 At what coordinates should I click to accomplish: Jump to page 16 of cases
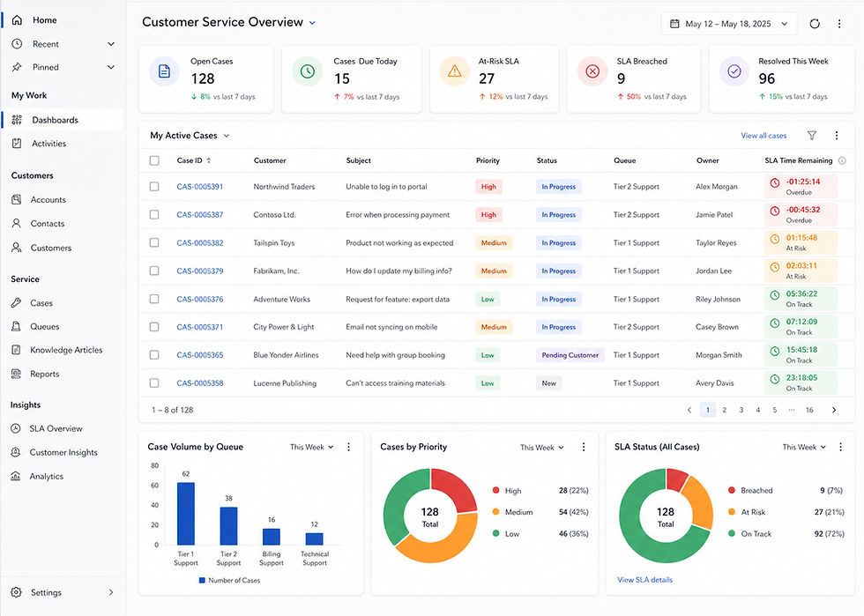(x=809, y=410)
